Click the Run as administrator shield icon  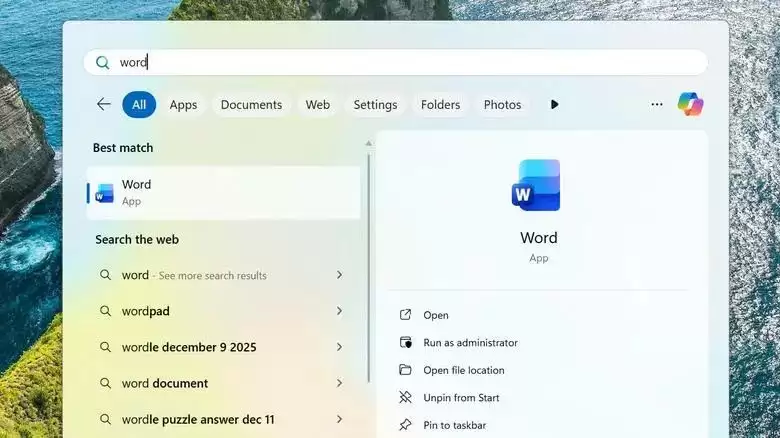point(405,342)
